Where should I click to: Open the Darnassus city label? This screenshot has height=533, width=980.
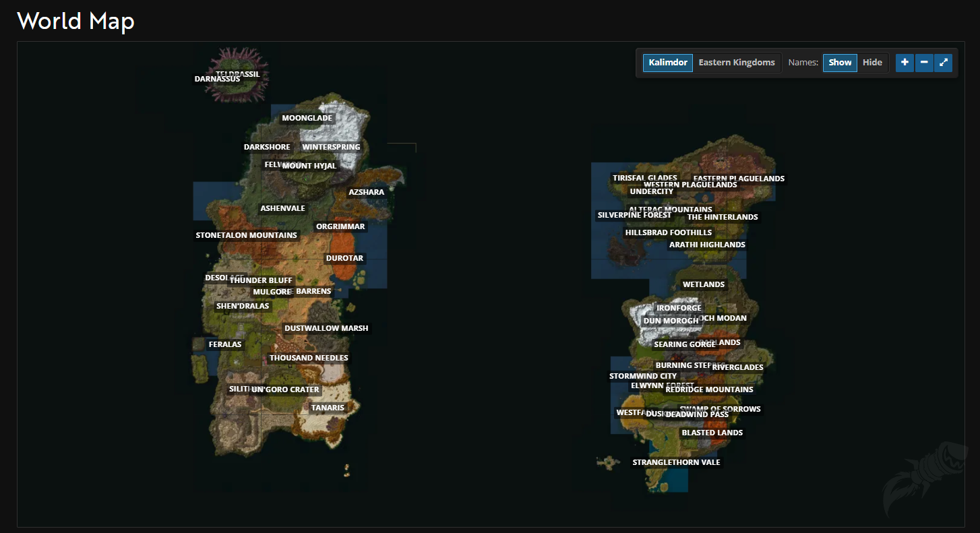[x=217, y=79]
